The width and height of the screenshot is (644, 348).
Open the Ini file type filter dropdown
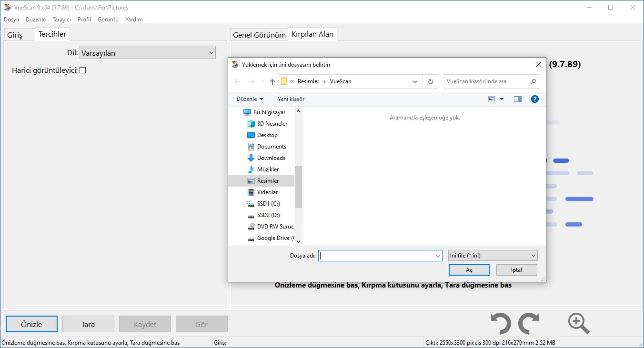pos(493,256)
